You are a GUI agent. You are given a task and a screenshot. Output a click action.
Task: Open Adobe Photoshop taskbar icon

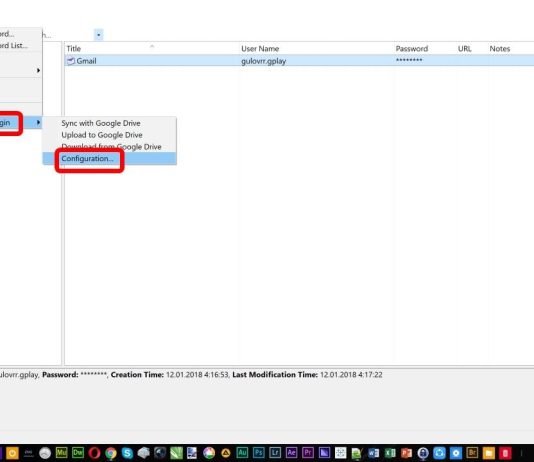click(x=258, y=453)
